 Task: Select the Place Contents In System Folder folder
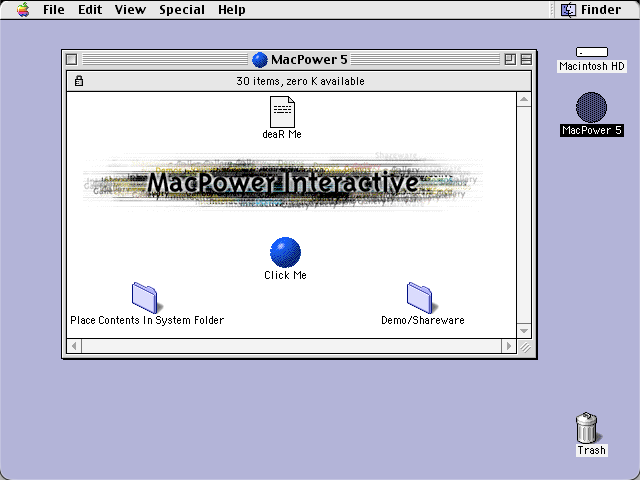click(x=146, y=298)
